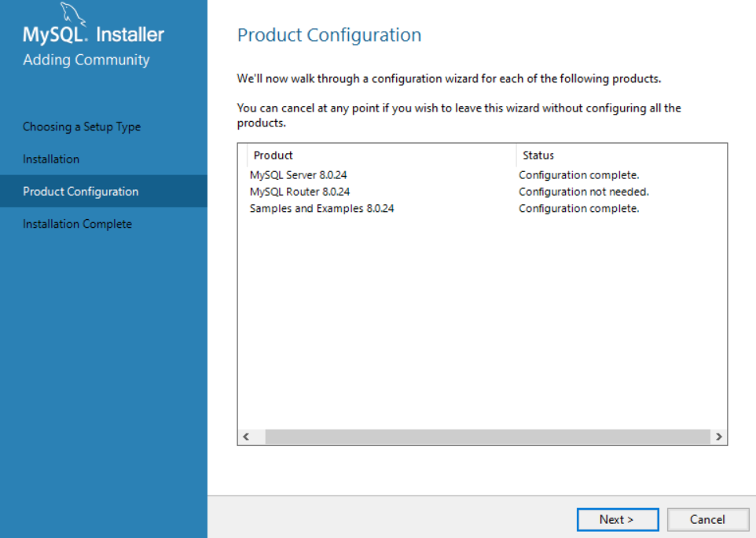Select the MySQL Router 8.0.24 row
This screenshot has height=538, width=756.
[483, 192]
